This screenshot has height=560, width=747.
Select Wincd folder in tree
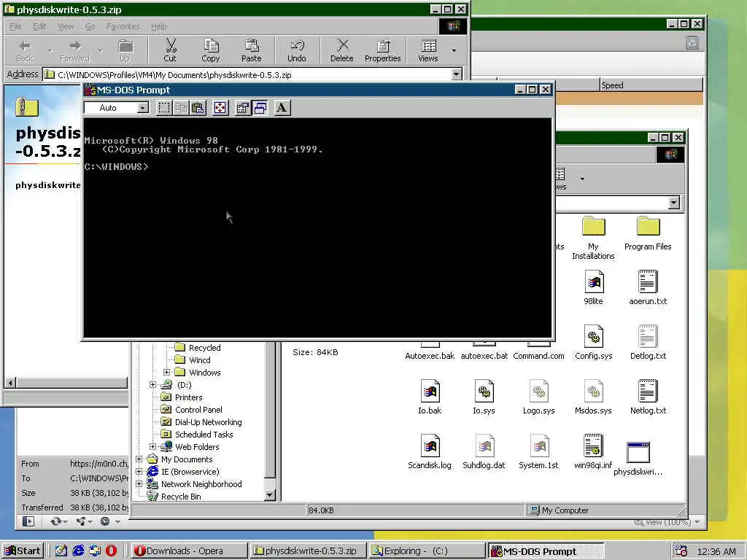pyautogui.click(x=199, y=360)
